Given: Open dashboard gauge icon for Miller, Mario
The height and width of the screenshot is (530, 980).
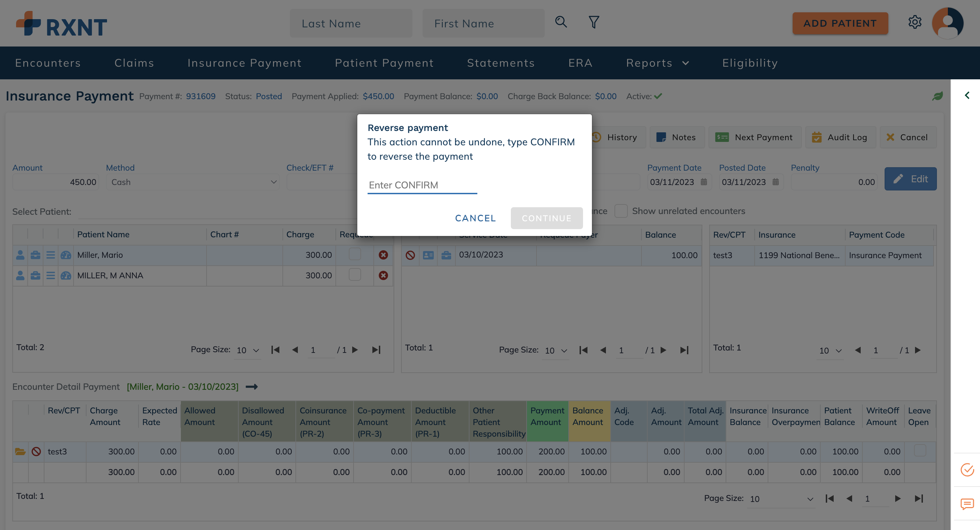Looking at the screenshot, I should [x=66, y=255].
